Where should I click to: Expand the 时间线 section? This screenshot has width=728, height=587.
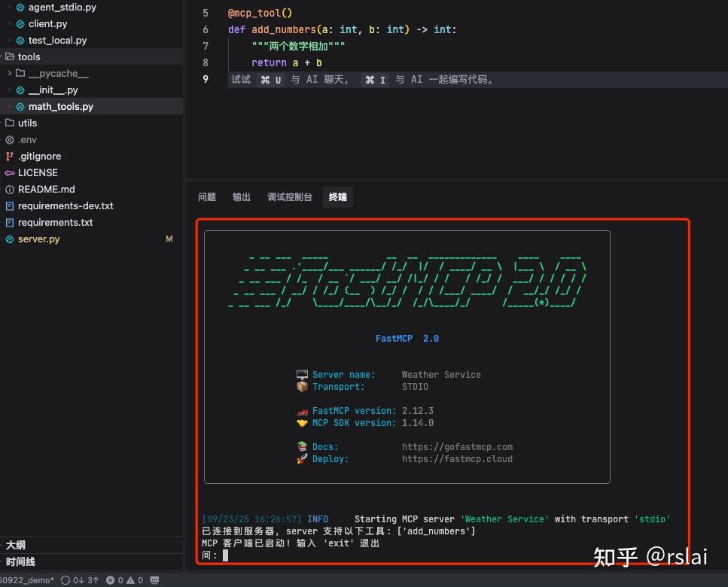point(20,561)
